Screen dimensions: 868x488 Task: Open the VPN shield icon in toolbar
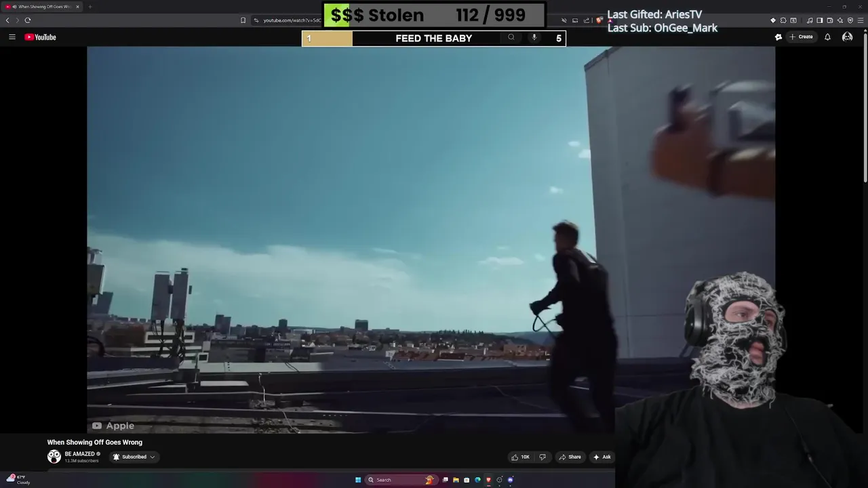(850, 20)
